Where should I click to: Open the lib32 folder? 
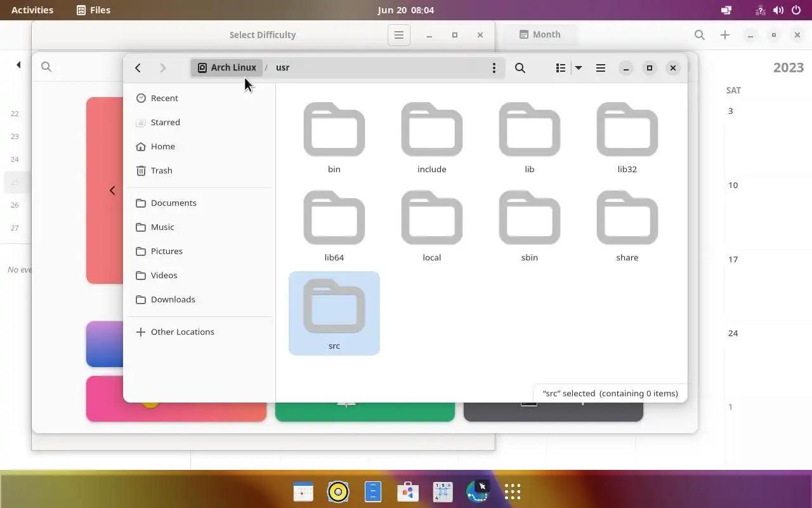pos(627,137)
